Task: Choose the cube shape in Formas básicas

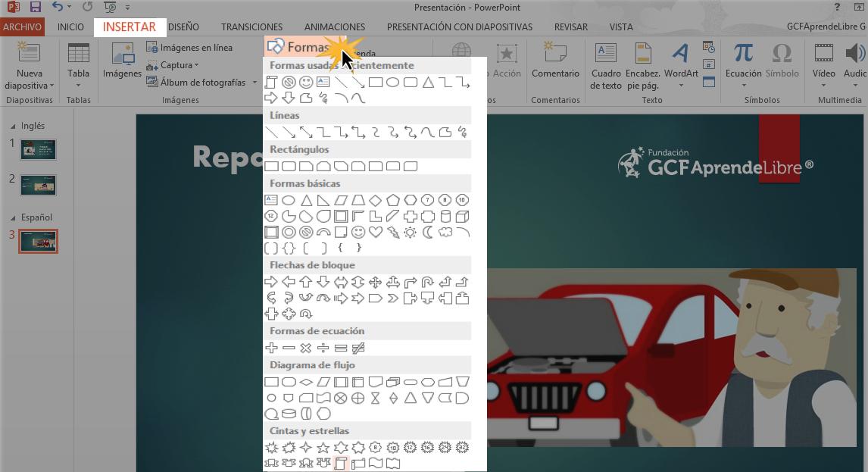Action: click(x=462, y=216)
